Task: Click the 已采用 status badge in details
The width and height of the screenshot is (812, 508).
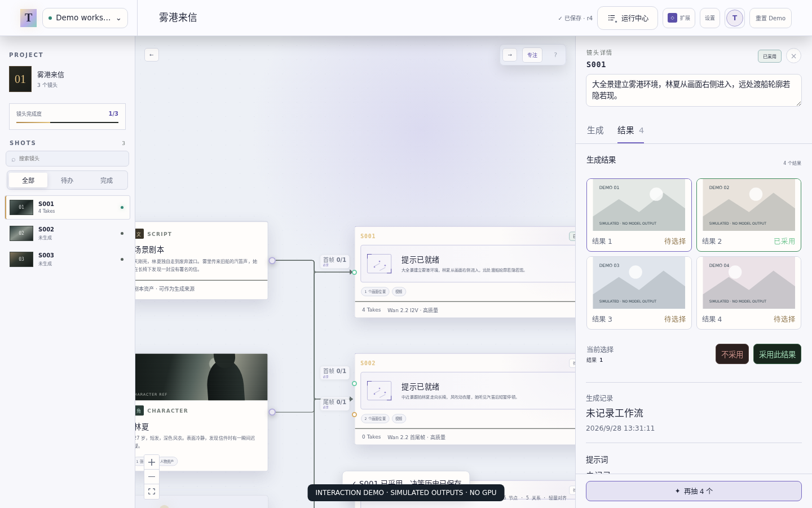Action: click(770, 56)
